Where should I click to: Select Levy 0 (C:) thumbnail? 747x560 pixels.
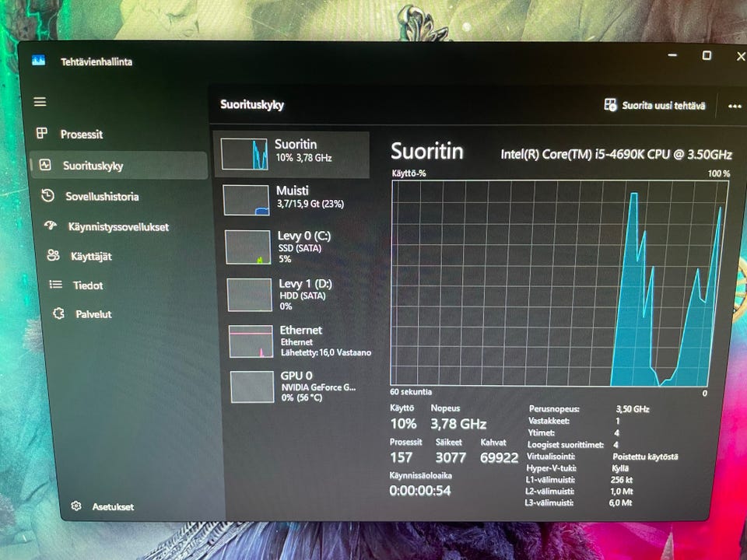pyautogui.click(x=247, y=247)
